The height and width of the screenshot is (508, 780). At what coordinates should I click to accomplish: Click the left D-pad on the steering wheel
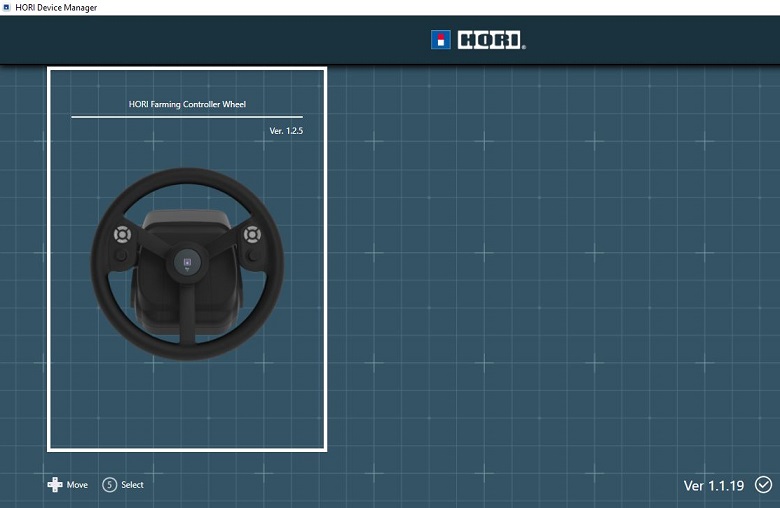pyautogui.click(x=122, y=235)
